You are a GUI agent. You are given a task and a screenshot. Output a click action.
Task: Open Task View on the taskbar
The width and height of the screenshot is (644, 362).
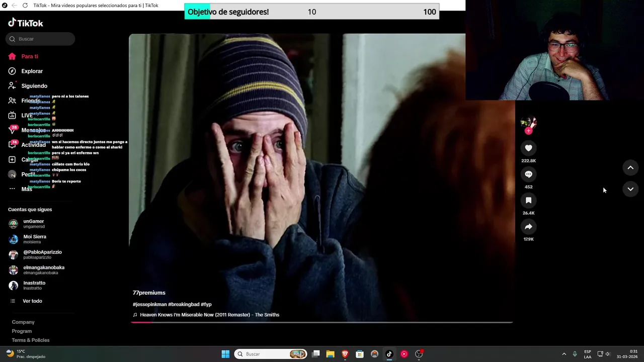click(x=316, y=354)
